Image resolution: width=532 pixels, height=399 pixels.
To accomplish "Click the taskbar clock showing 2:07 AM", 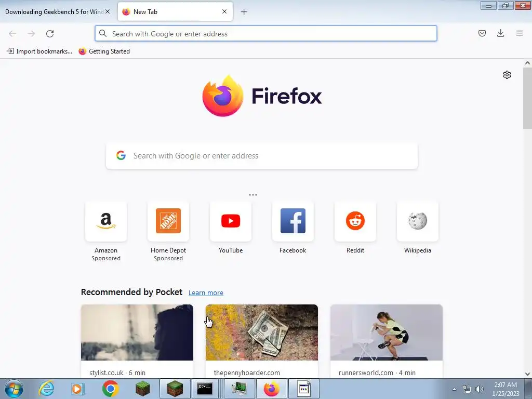I will click(x=506, y=389).
